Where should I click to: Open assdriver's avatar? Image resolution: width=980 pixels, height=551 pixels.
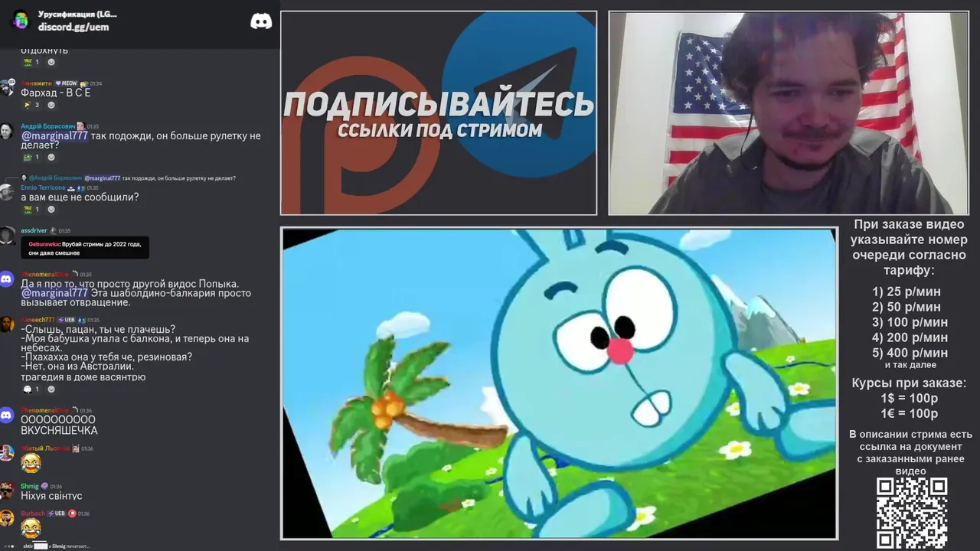click(7, 234)
